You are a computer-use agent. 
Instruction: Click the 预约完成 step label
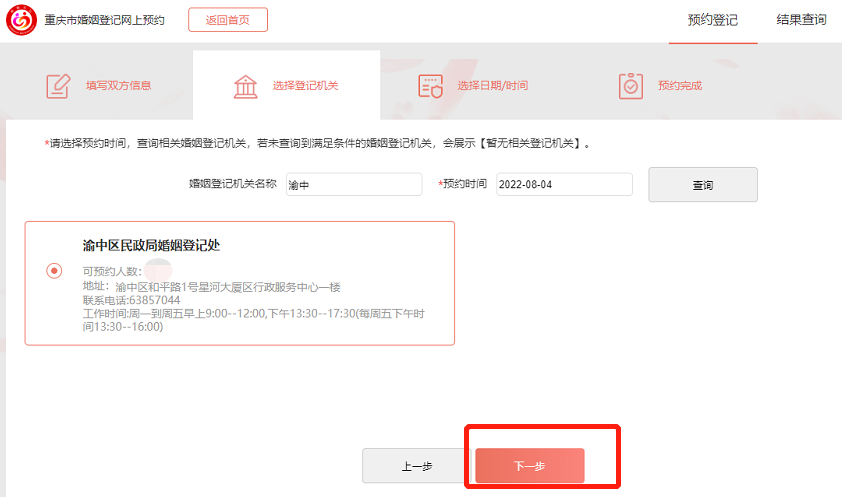[x=680, y=86]
